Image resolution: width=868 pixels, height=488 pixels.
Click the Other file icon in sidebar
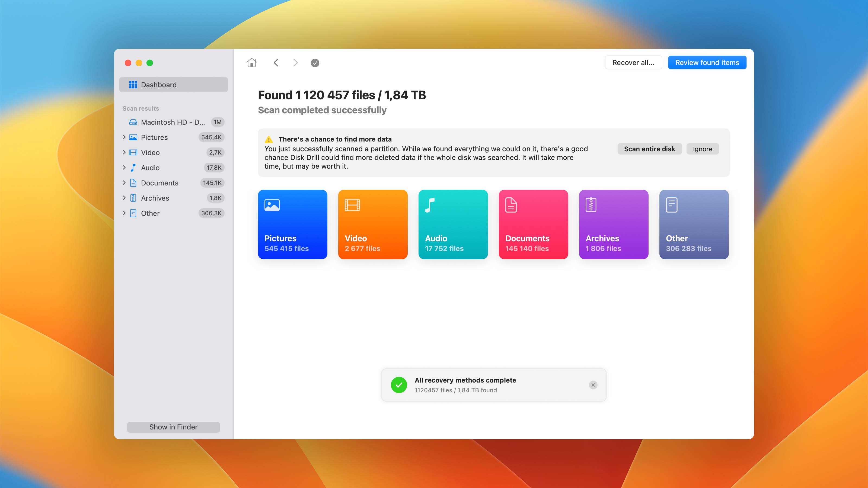pos(133,213)
